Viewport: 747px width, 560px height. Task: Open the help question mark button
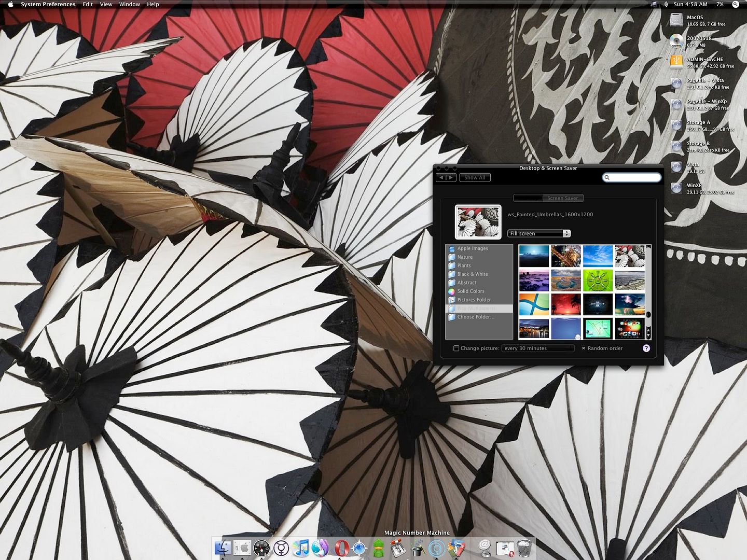coord(646,348)
